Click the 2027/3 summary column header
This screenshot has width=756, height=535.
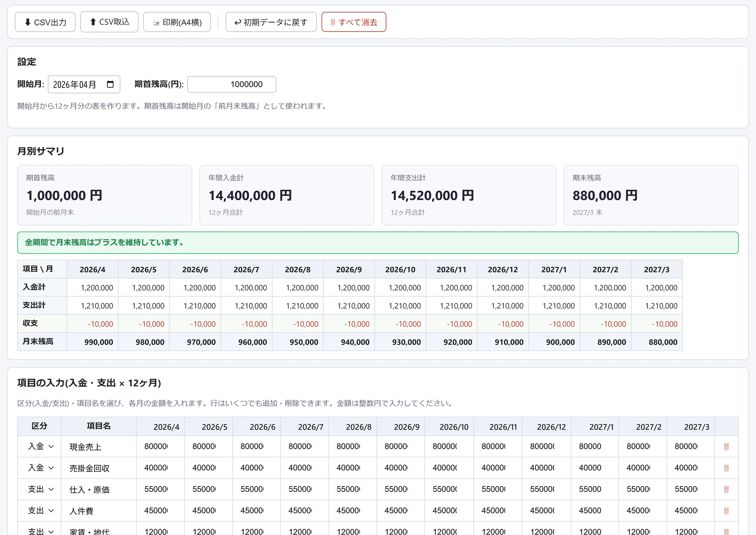pyautogui.click(x=657, y=269)
